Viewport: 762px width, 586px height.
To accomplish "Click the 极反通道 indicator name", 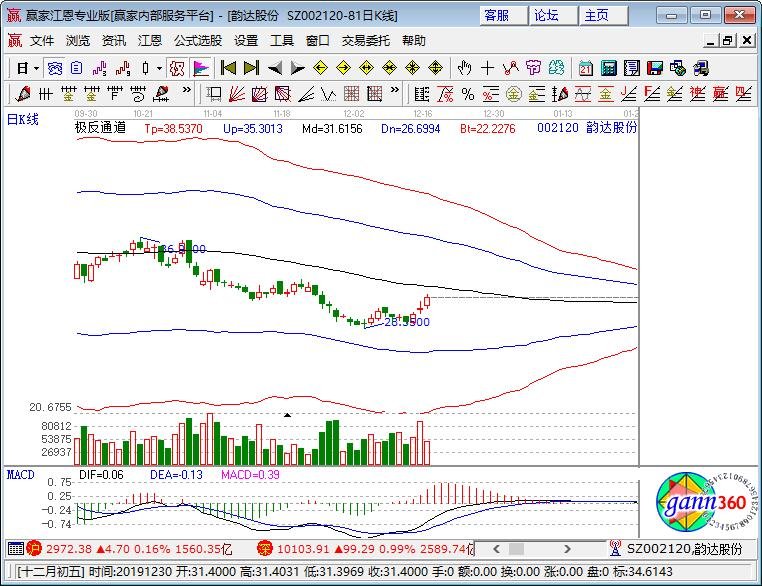I will tap(100, 128).
